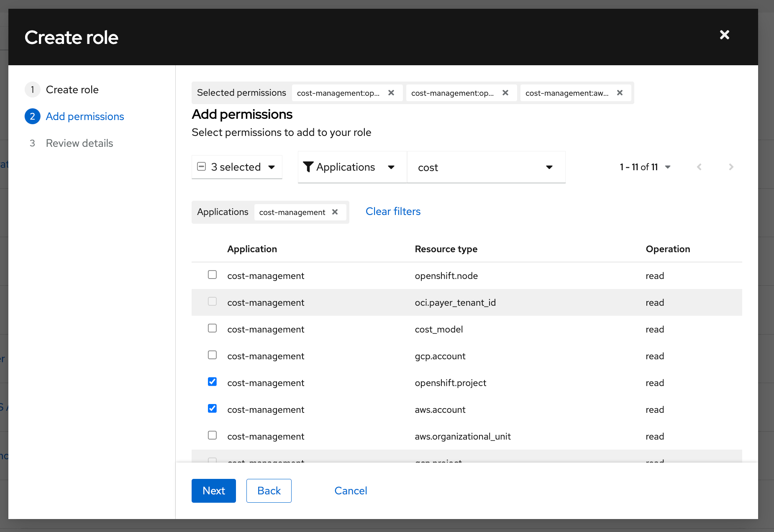Select the cost_model permission checkbox
This screenshot has height=532, width=774.
pos(212,328)
